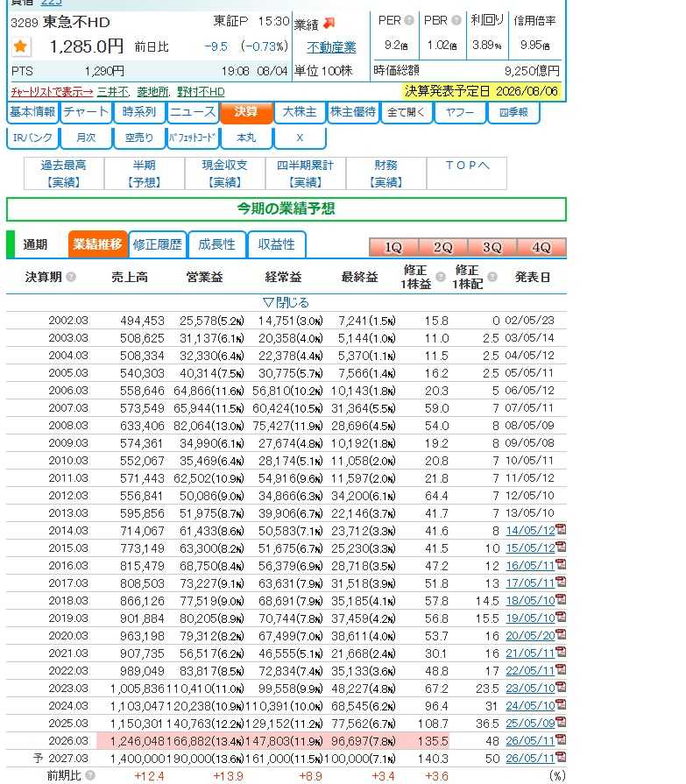This screenshot has height=784, width=686.
Task: Jump to 財務【実績】 section
Action: pyautogui.click(x=386, y=173)
